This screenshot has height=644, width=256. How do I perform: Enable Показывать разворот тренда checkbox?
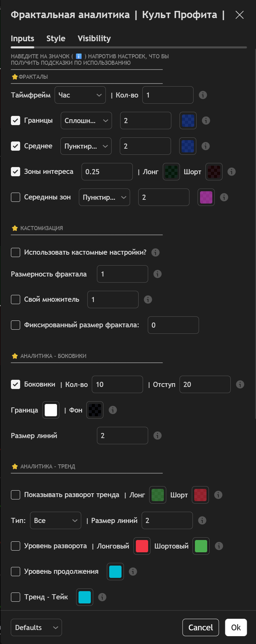[x=15, y=495]
